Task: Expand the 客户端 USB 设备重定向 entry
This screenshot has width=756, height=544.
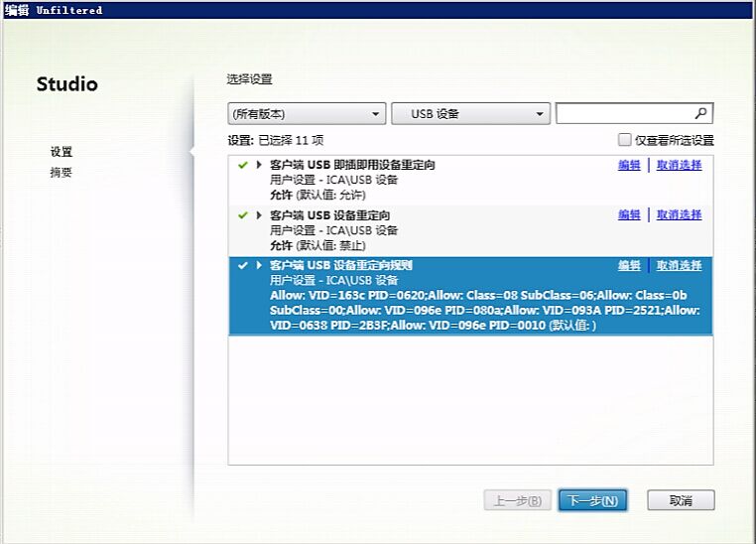Action: 259,214
